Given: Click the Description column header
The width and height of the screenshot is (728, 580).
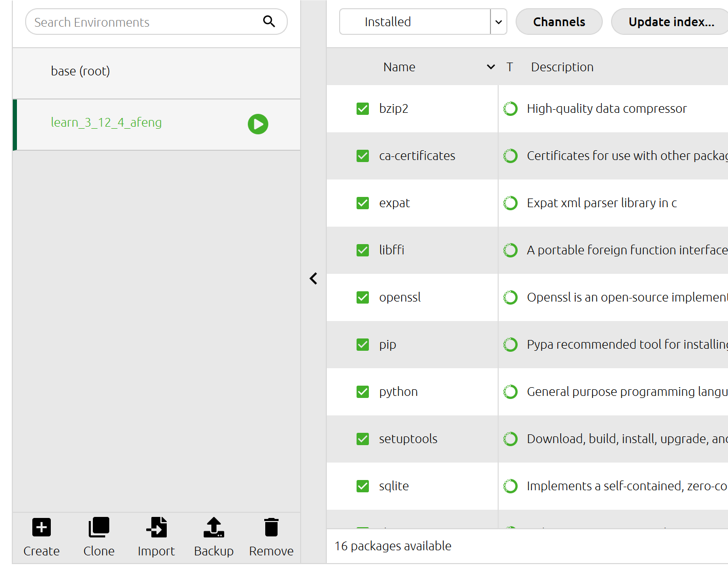Looking at the screenshot, I should click(x=562, y=67).
